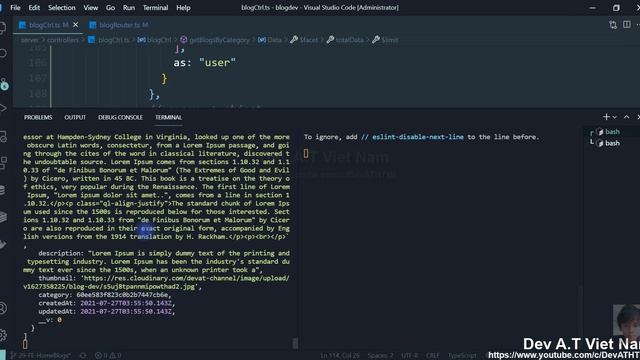This screenshot has width=640, height=360.
Task: Select the totalData property breadcrumb
Action: coord(345,40)
